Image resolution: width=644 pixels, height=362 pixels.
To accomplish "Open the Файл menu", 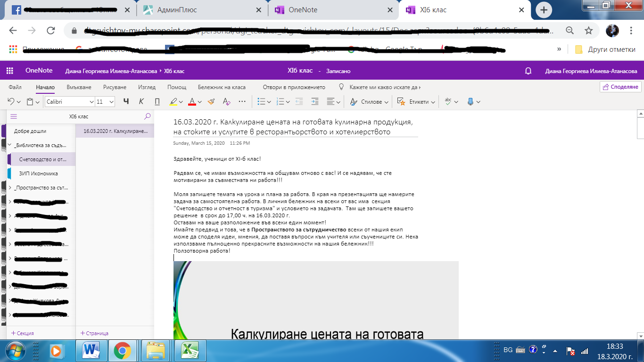I will [x=15, y=87].
